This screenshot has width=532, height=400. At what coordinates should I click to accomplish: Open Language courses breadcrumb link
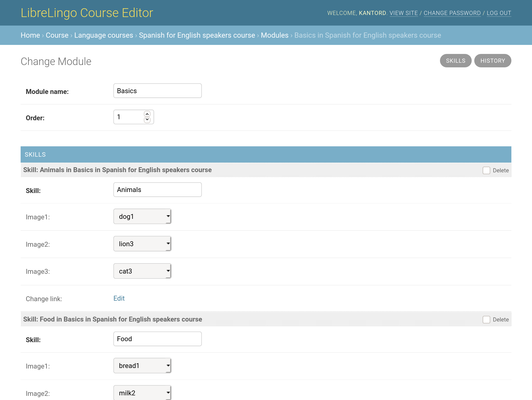click(104, 35)
